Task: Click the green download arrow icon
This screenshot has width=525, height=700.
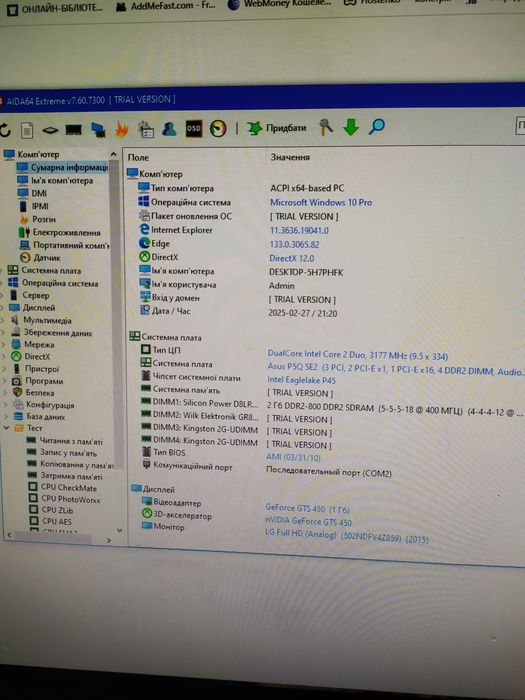Action: pos(351,127)
